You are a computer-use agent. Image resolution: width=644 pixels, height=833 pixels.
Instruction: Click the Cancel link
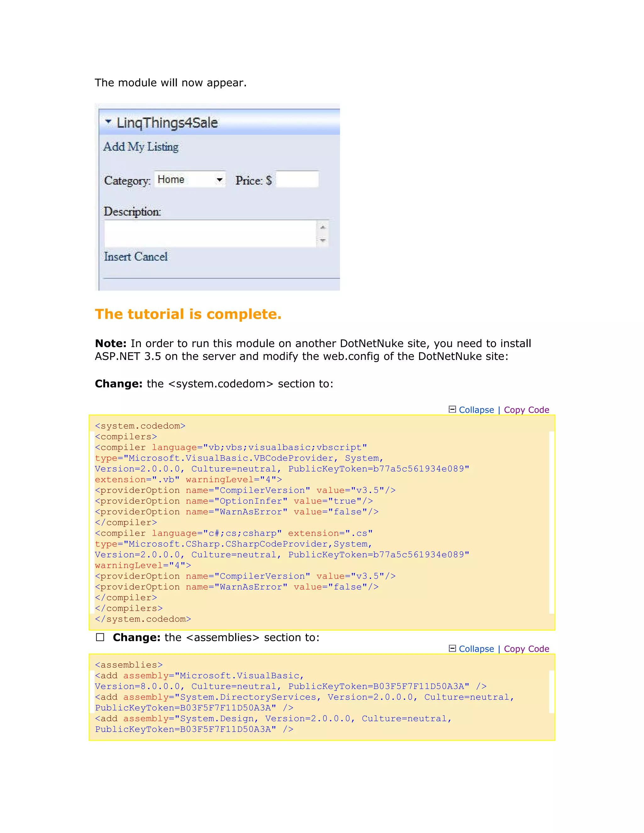tap(151, 257)
